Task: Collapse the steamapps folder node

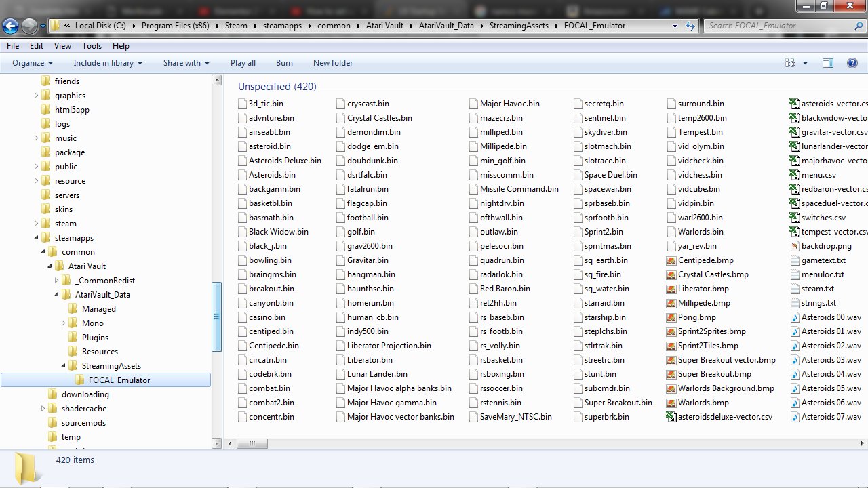Action: click(x=37, y=238)
